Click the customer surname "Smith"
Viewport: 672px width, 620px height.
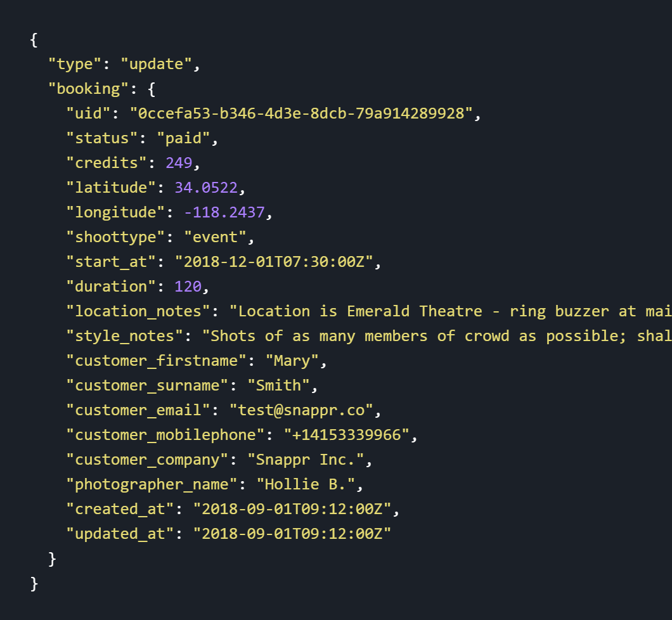(x=278, y=385)
